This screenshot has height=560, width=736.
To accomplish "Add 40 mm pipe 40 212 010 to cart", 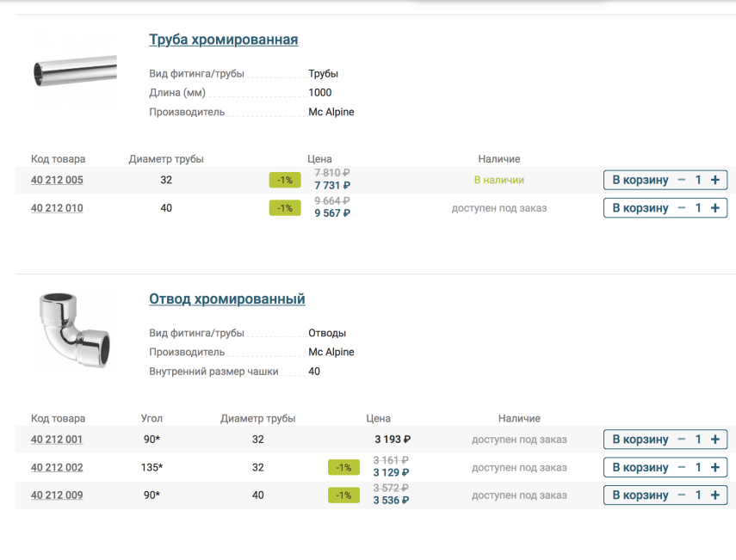I will (x=640, y=208).
